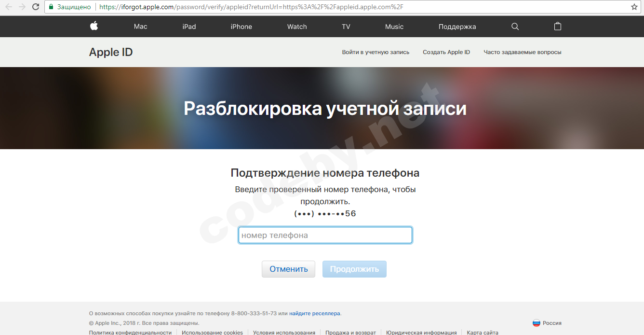Image resolution: width=644 pixels, height=335 pixels.
Task: Open the shopping bag icon
Action: coord(558,26)
